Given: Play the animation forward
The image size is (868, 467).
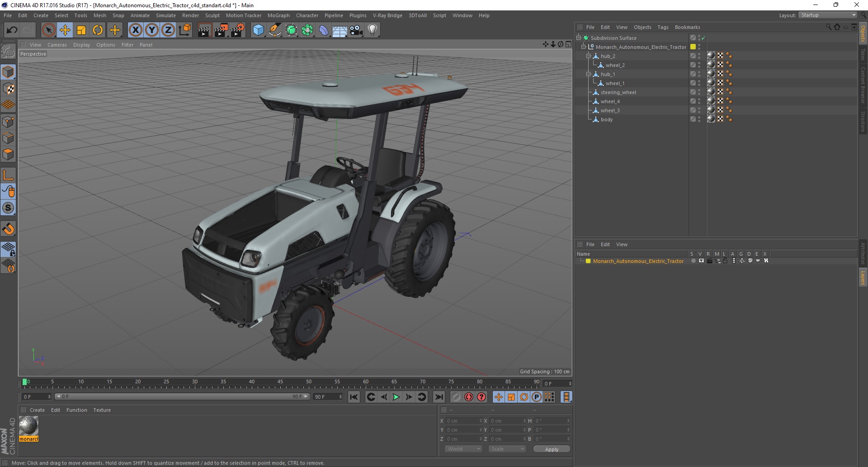Looking at the screenshot, I should (x=396, y=397).
